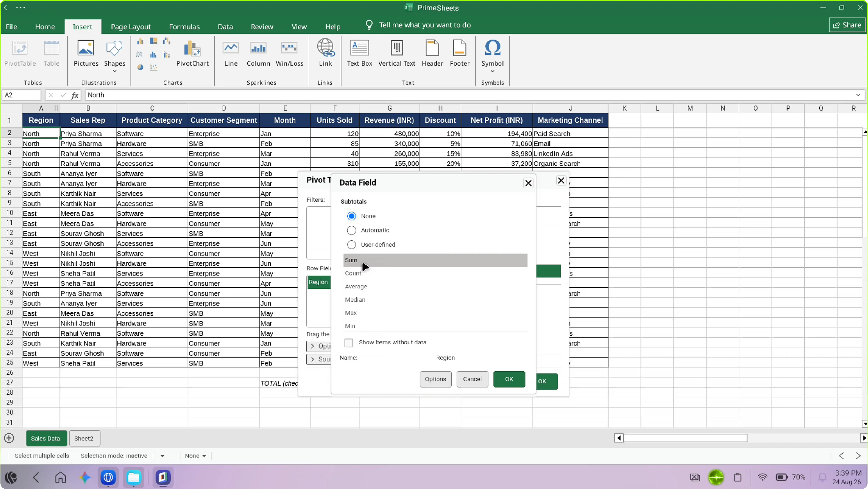Select the User-defined subtotals option

pyautogui.click(x=352, y=245)
